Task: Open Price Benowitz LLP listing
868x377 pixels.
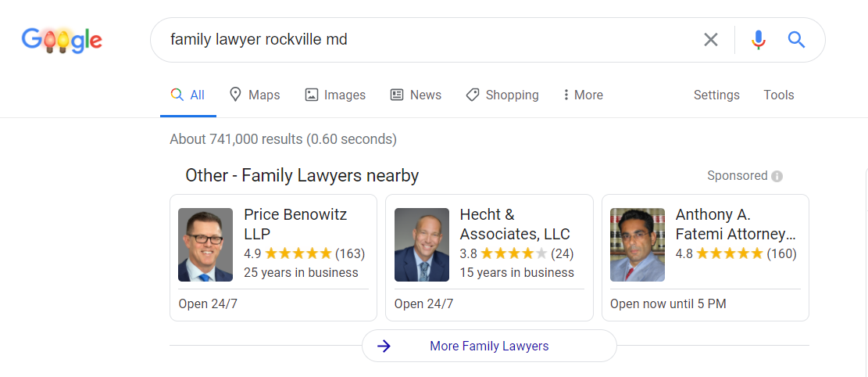Action: pyautogui.click(x=295, y=224)
